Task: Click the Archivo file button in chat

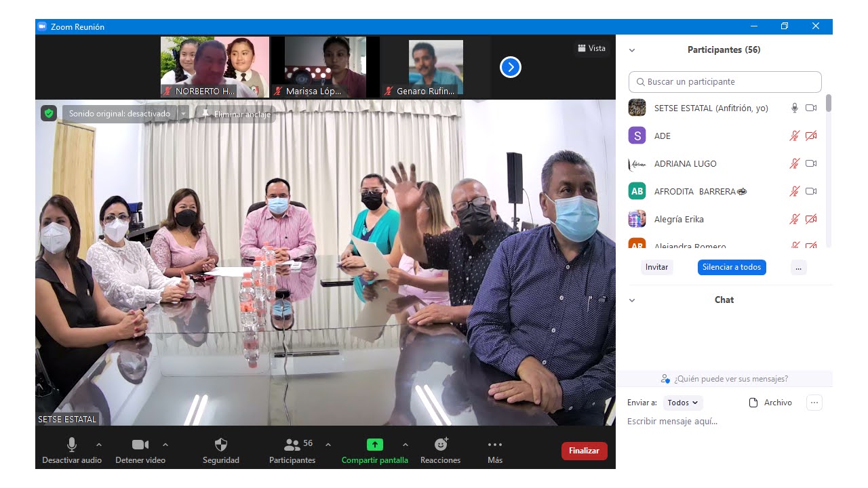Action: [x=770, y=403]
